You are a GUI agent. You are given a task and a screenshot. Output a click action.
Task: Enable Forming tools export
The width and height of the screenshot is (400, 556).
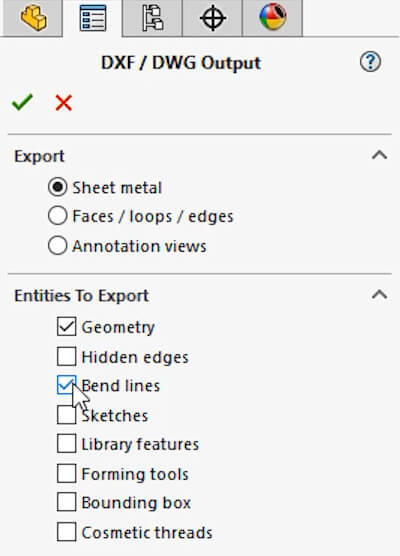(66, 473)
